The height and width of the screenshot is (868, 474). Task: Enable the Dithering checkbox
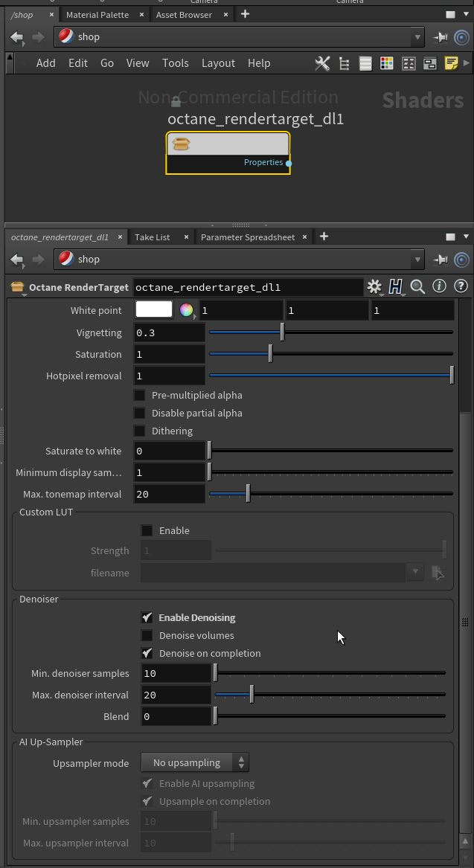click(140, 431)
